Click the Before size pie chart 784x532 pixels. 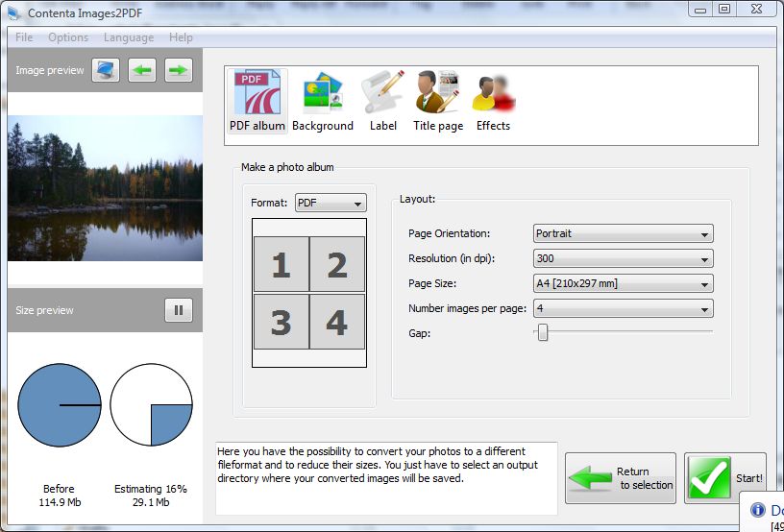(60, 405)
